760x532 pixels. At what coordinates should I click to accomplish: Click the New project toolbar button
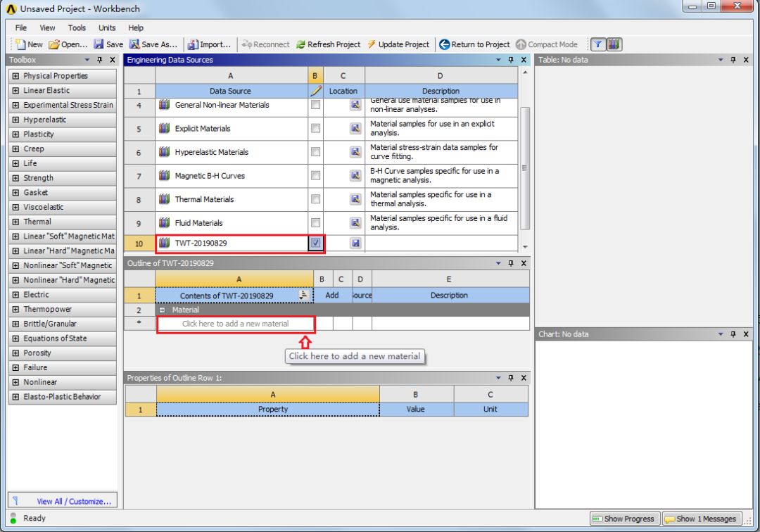(29, 44)
